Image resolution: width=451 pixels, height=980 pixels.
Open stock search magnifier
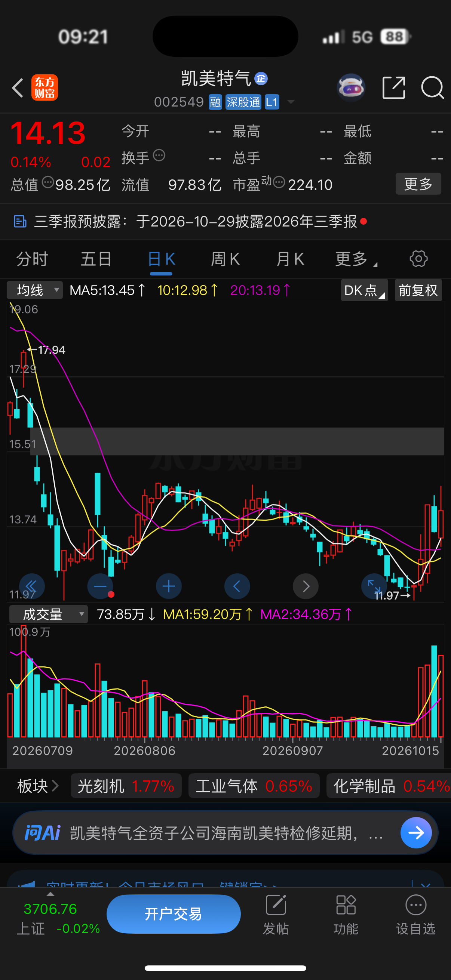pos(432,87)
